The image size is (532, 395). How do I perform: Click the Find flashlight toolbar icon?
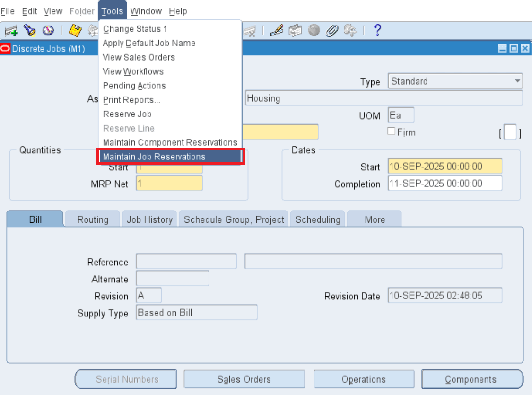[x=30, y=31]
